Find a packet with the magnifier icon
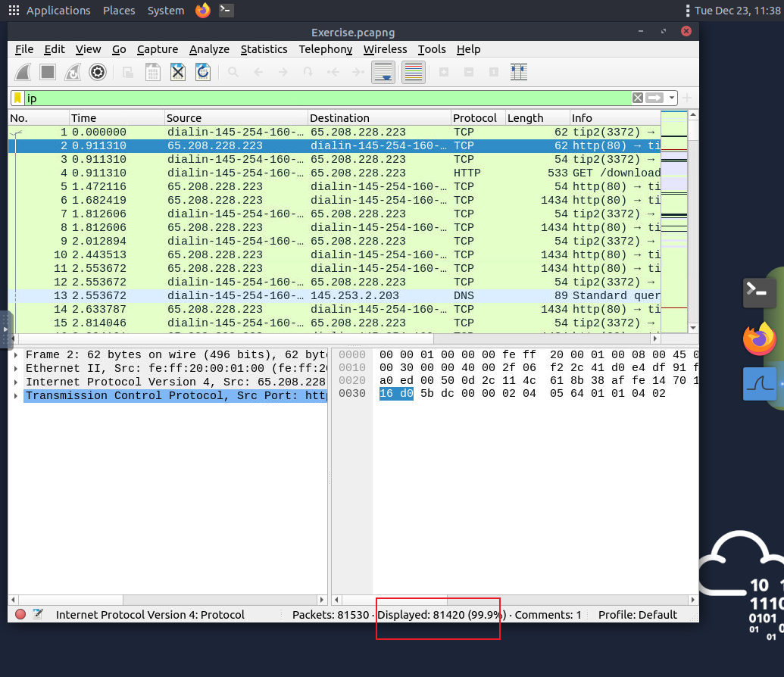 pos(233,73)
